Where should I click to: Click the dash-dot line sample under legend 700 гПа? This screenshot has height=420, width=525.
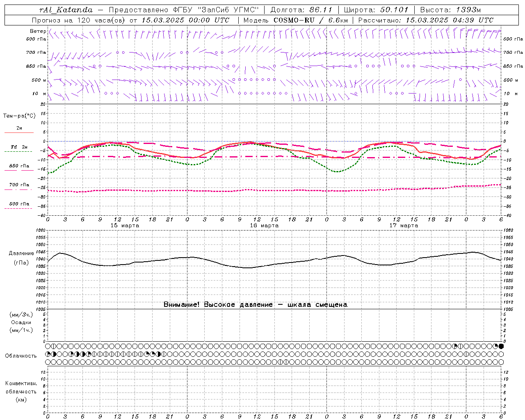(18, 189)
